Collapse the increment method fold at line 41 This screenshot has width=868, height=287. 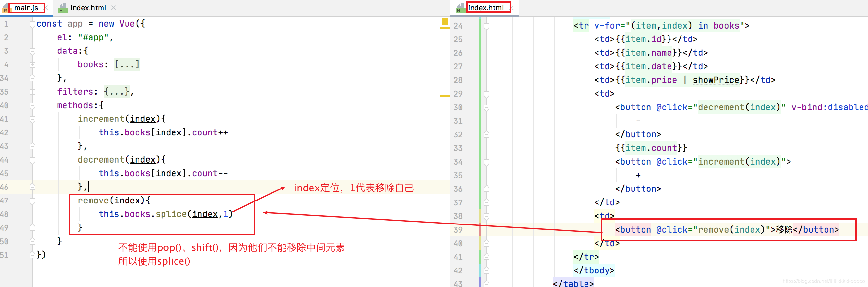coord(32,119)
